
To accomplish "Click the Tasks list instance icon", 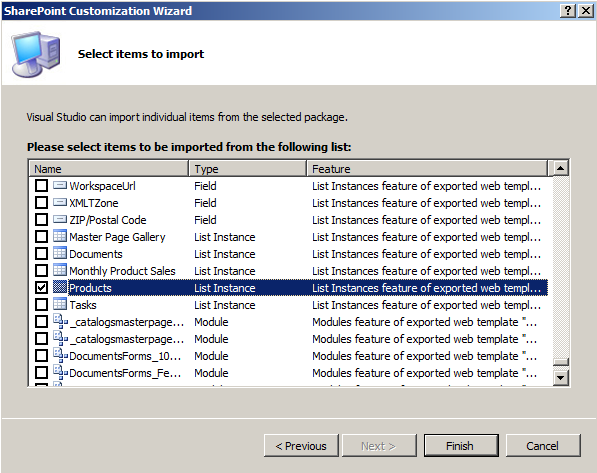I will click(60, 304).
